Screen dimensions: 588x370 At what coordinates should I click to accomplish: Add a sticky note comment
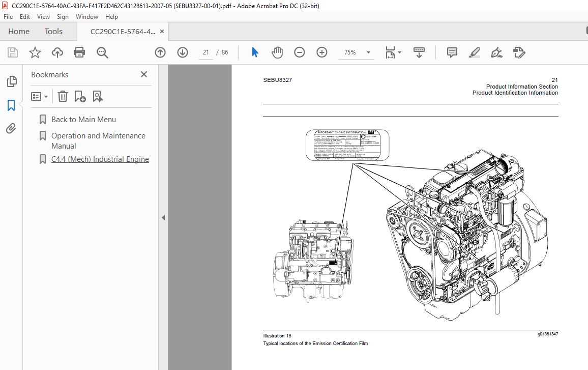coord(452,52)
